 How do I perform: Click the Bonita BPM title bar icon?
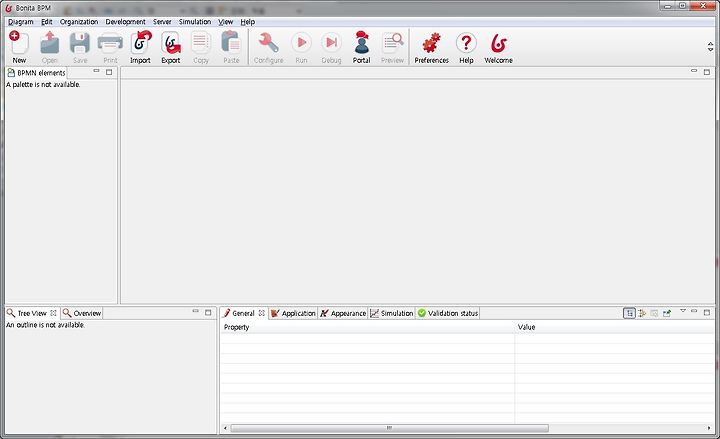click(8, 8)
